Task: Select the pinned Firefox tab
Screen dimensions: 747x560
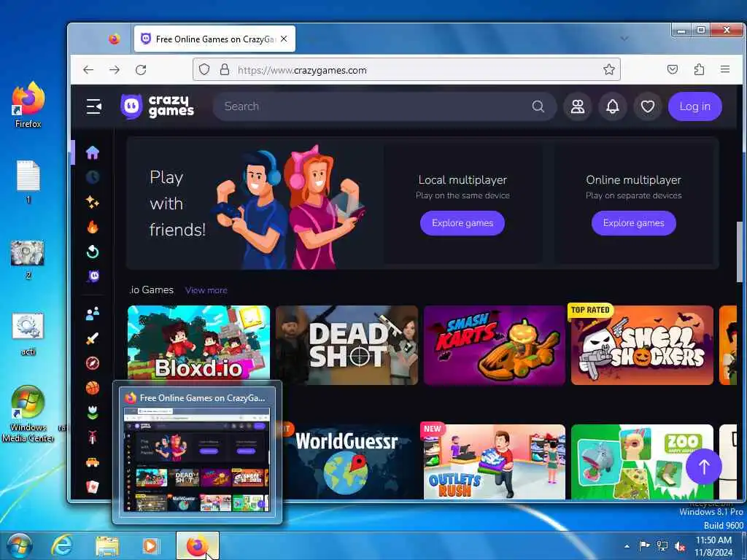Action: coord(115,39)
